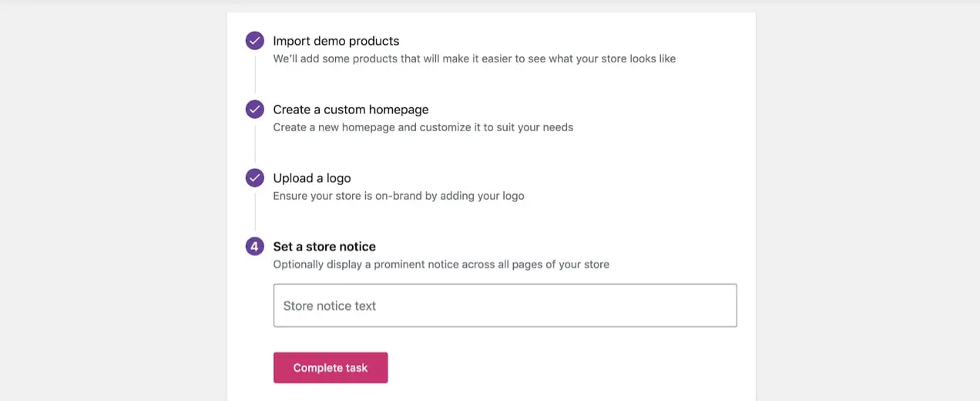
Task: Click the demo products description text
Action: pos(475,59)
